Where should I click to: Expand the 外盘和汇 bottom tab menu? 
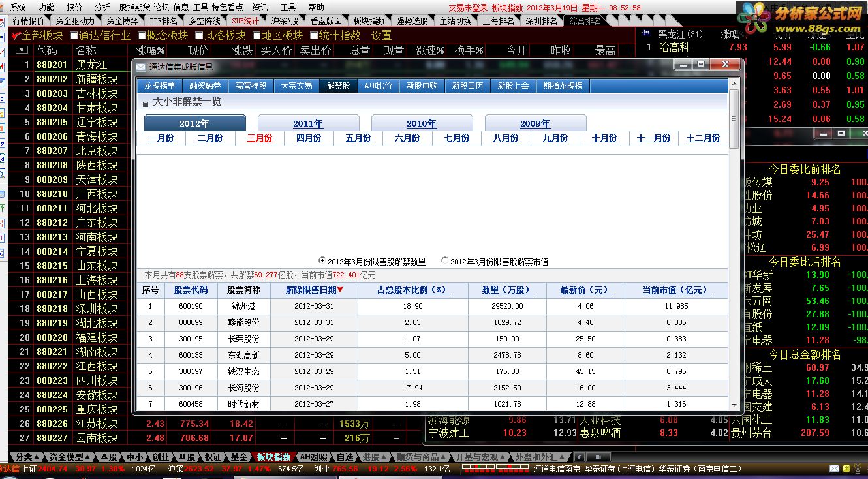tap(541, 457)
